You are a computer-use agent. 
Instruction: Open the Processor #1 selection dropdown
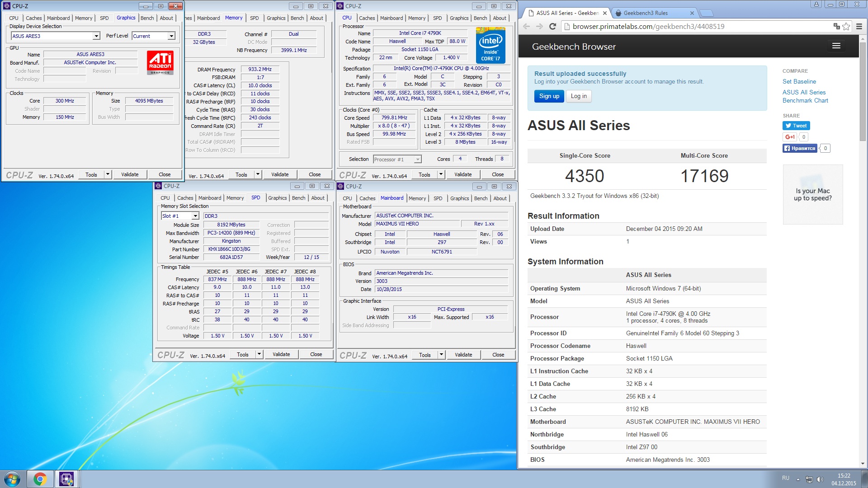click(418, 160)
